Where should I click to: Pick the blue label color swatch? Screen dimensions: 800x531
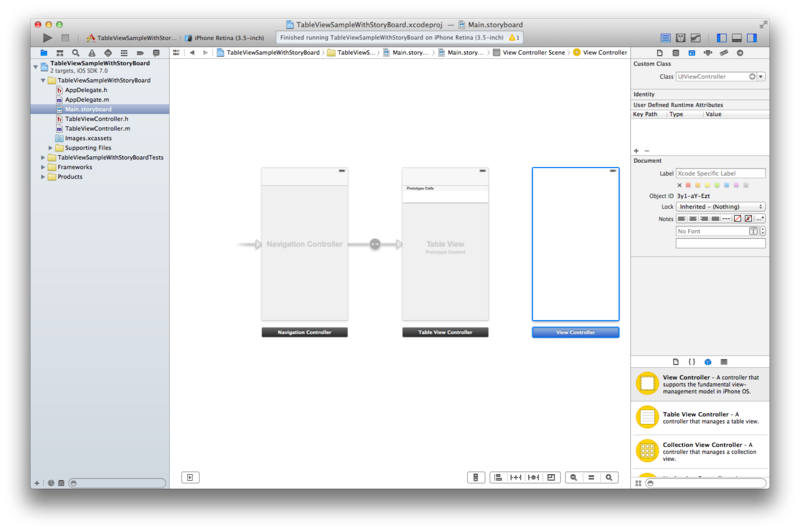(727, 185)
